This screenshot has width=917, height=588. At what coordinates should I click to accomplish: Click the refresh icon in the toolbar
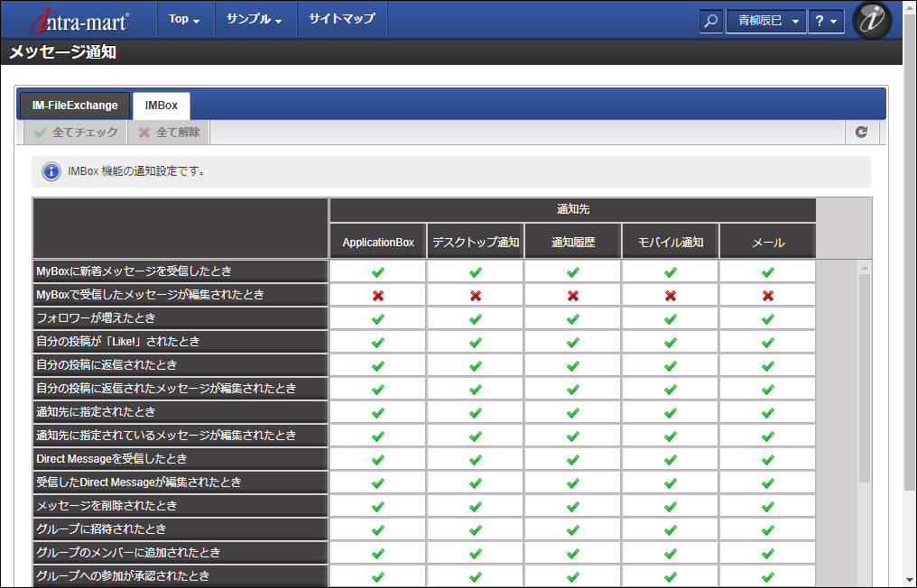coord(861,133)
